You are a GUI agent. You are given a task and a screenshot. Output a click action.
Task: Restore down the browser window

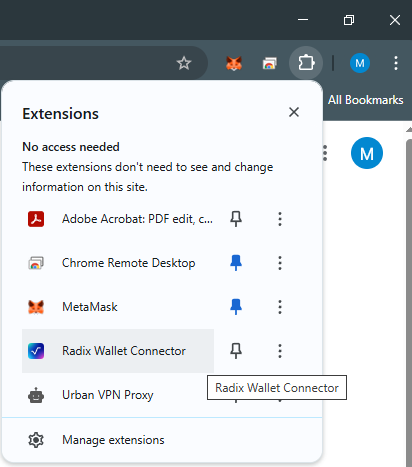(349, 20)
